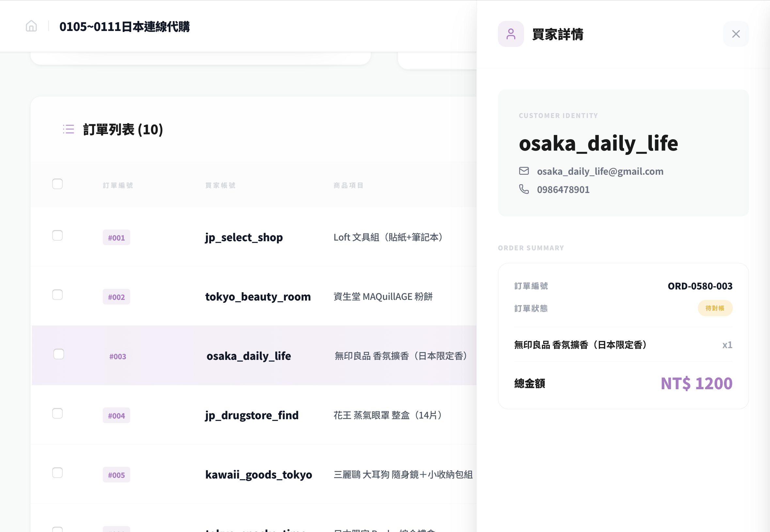Open buyer jp_drugstore_find
770x532 pixels.
(252, 415)
